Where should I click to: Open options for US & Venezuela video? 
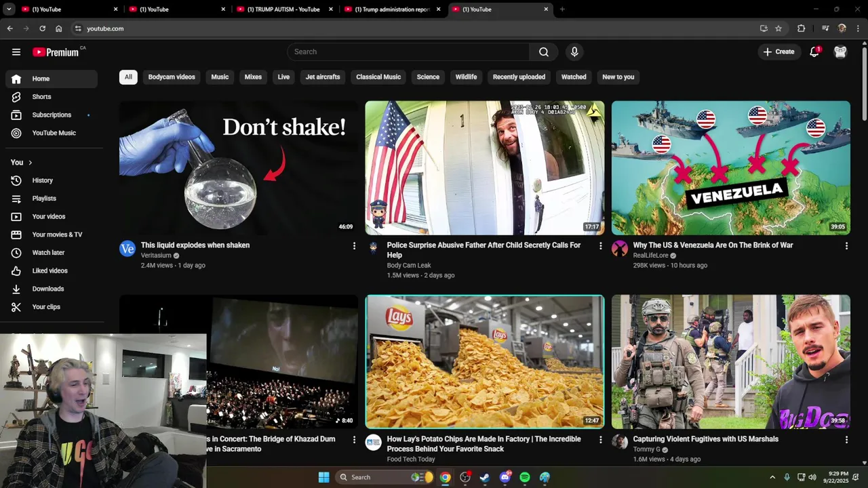846,246
